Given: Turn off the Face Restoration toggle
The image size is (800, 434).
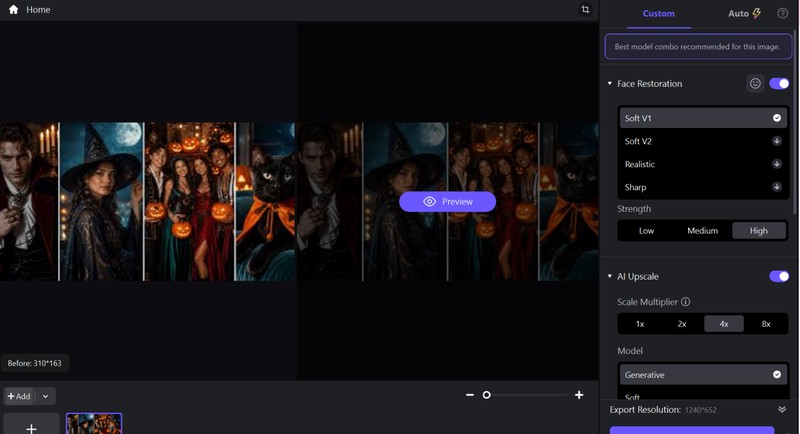Looking at the screenshot, I should 779,84.
